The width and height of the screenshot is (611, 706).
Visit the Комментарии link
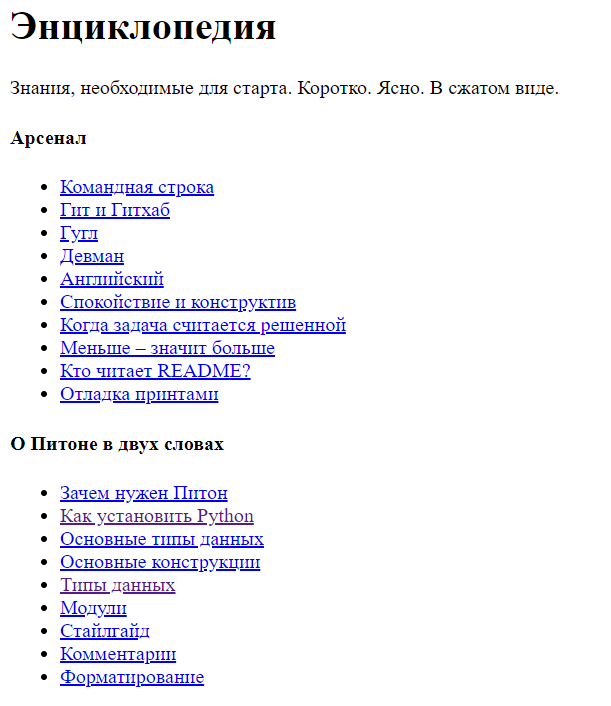coord(118,654)
